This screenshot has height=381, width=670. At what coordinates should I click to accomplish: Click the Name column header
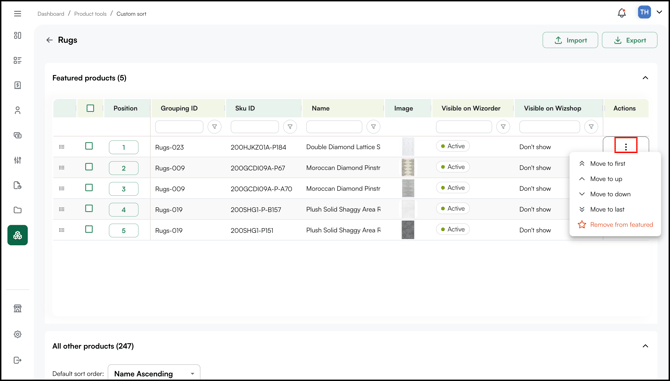[x=344, y=108]
